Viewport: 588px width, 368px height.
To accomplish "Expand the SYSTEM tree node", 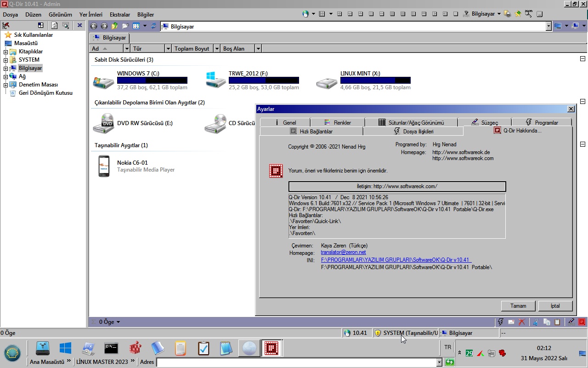I will (6, 60).
